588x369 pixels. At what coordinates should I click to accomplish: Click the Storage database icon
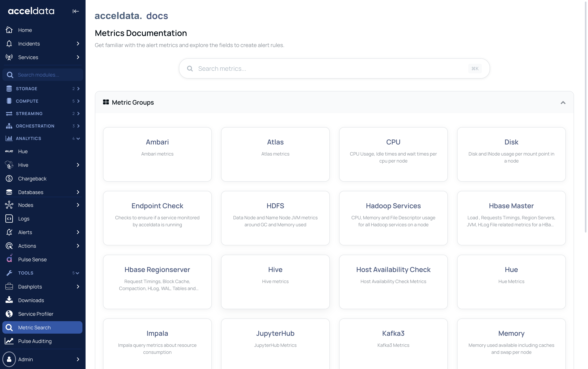click(9, 89)
